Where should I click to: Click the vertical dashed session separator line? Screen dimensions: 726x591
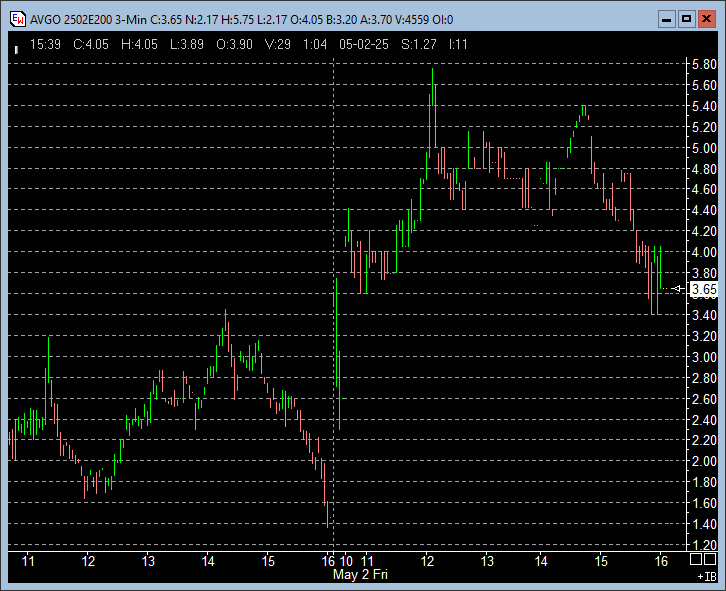tap(334, 303)
